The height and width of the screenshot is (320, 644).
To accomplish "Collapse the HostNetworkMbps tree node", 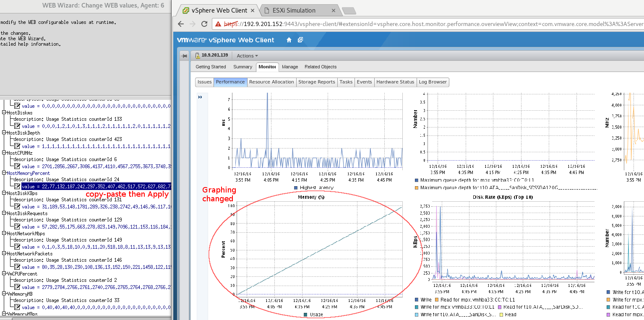I will (x=4, y=233).
